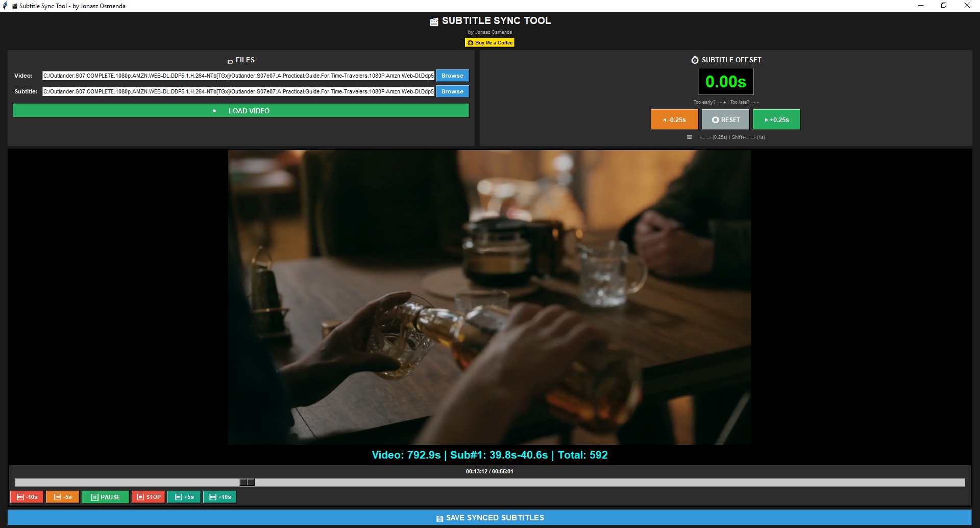980x528 pixels.
Task: Save the synced subtitles
Action: point(489,518)
